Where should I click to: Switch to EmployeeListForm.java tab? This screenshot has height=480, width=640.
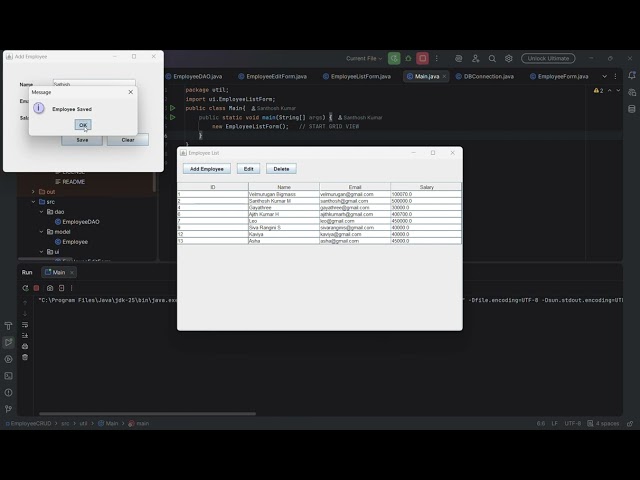pyautogui.click(x=357, y=76)
